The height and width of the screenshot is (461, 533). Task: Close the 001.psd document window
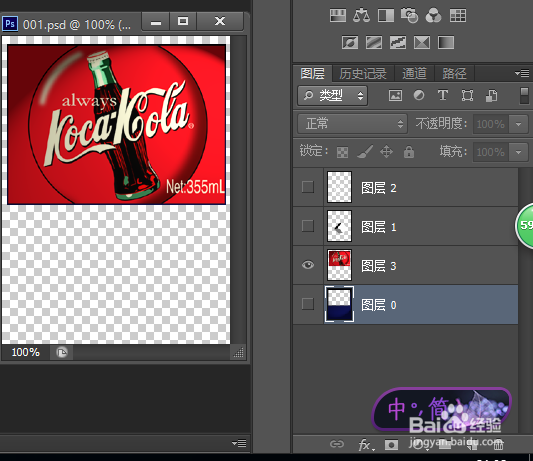220,22
